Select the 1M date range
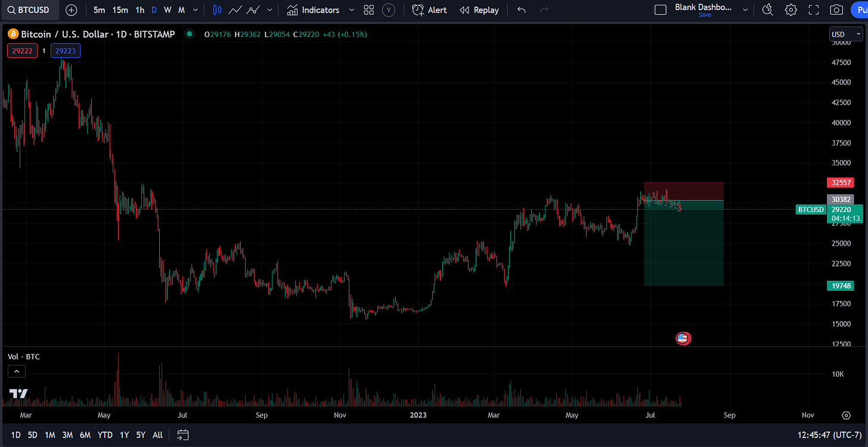Screen dimensions: 868x447 tap(50, 435)
